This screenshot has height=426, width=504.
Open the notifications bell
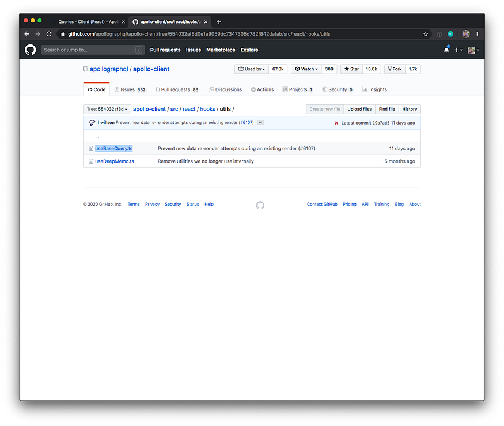[446, 50]
